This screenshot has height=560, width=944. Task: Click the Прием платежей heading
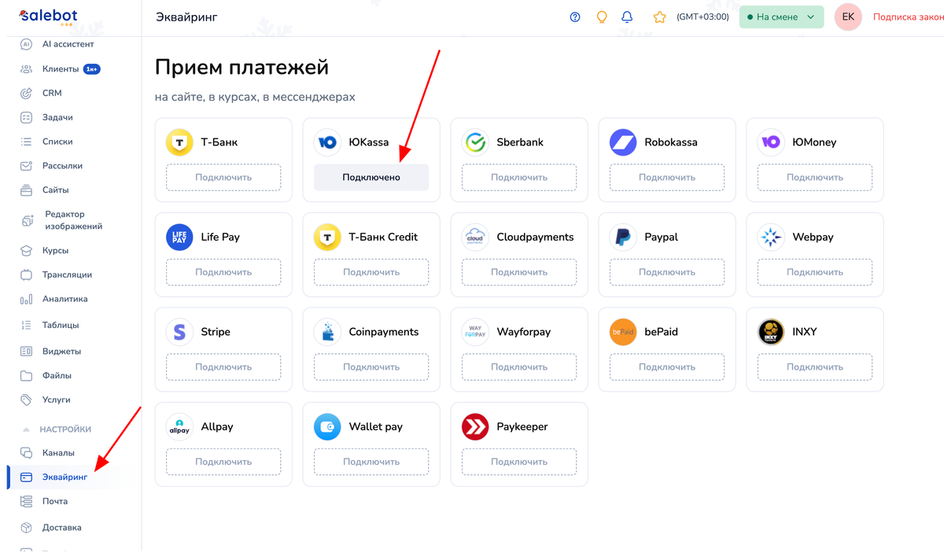pos(242,68)
